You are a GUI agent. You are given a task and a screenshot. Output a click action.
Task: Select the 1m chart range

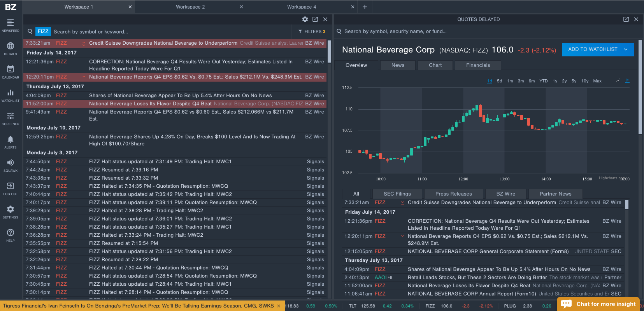(510, 81)
